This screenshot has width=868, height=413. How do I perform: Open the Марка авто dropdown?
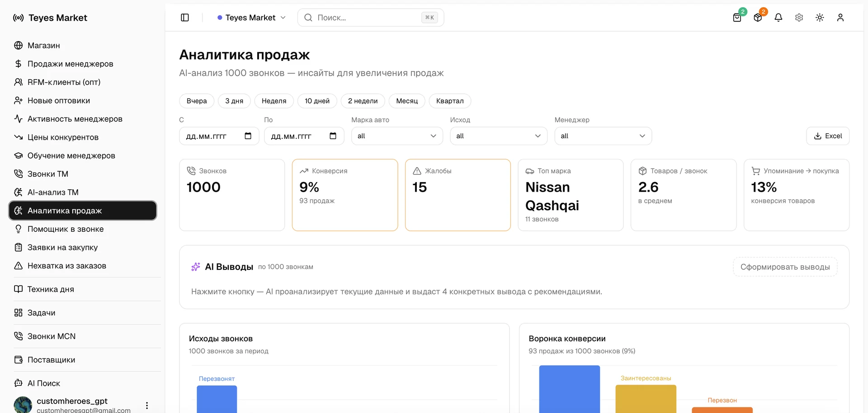(397, 136)
